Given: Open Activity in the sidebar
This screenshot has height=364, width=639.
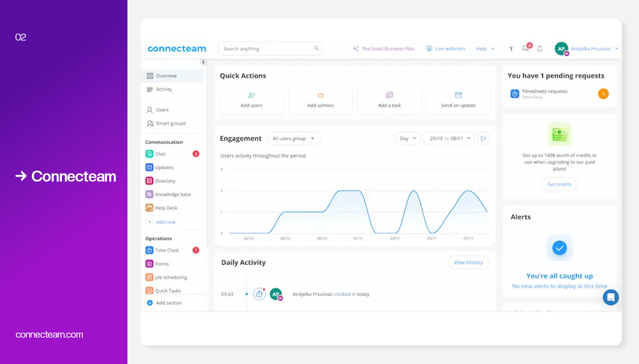Looking at the screenshot, I should click(172, 89).
